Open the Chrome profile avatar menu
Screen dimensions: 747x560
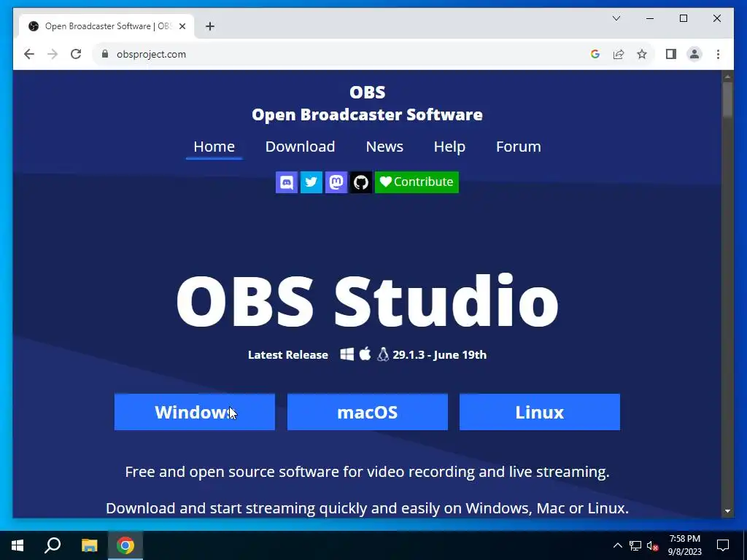(x=694, y=54)
